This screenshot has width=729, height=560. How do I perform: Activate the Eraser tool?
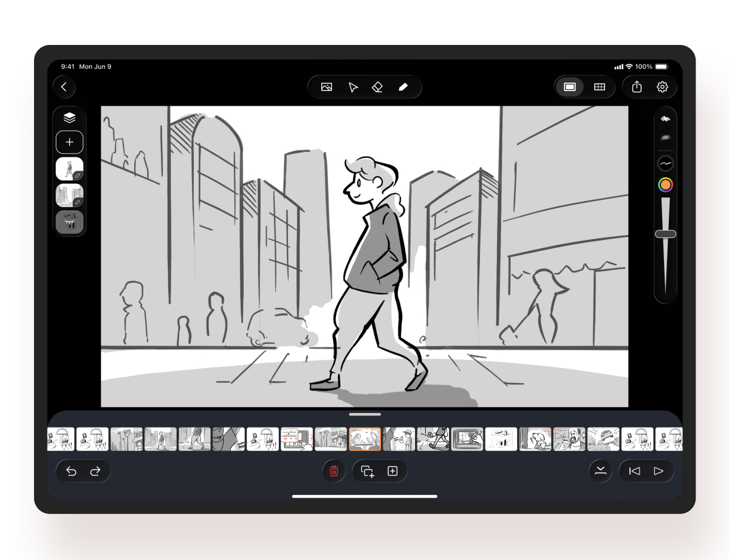(x=377, y=87)
